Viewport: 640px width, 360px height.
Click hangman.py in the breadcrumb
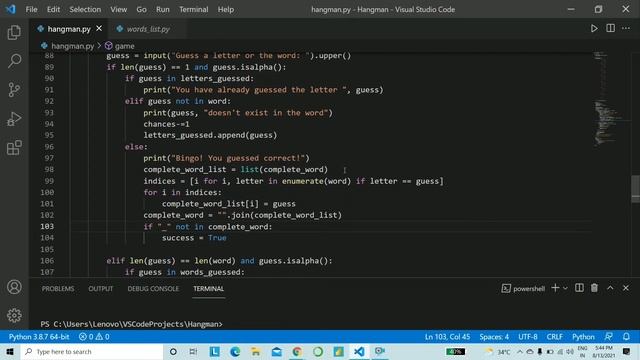tap(72, 46)
